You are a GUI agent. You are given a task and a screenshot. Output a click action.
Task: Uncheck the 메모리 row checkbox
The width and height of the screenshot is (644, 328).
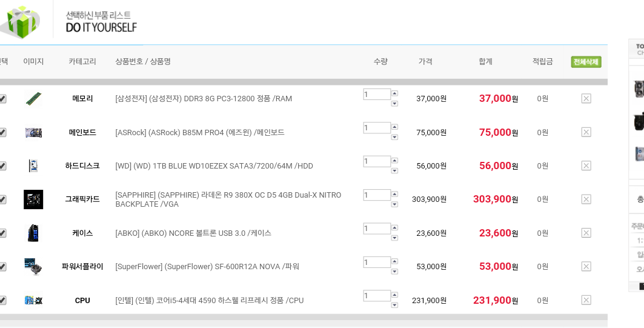click(2, 99)
